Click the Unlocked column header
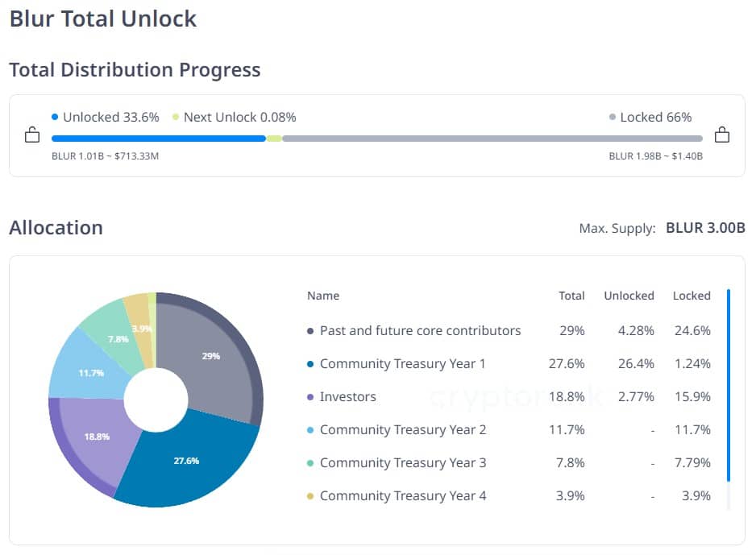Viewport: 756px width, 555px height. (x=629, y=296)
